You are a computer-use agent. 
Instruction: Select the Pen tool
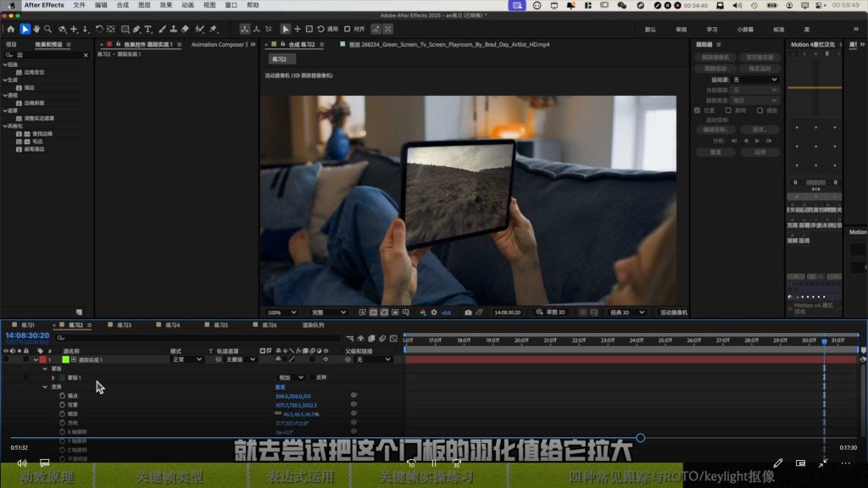[x=136, y=29]
